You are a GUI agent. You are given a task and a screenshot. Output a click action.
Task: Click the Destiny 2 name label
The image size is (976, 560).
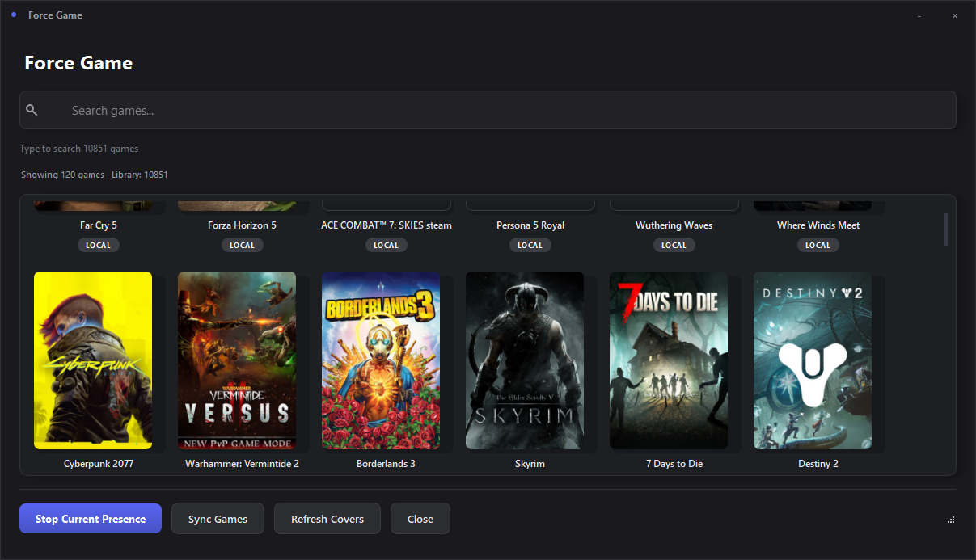click(x=818, y=464)
